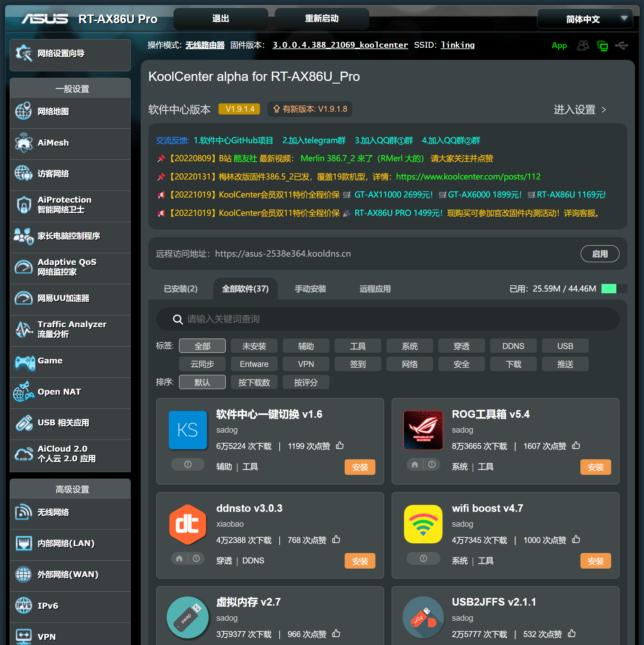Select the 未安装 tag filter
The image size is (644, 645).
(x=254, y=346)
